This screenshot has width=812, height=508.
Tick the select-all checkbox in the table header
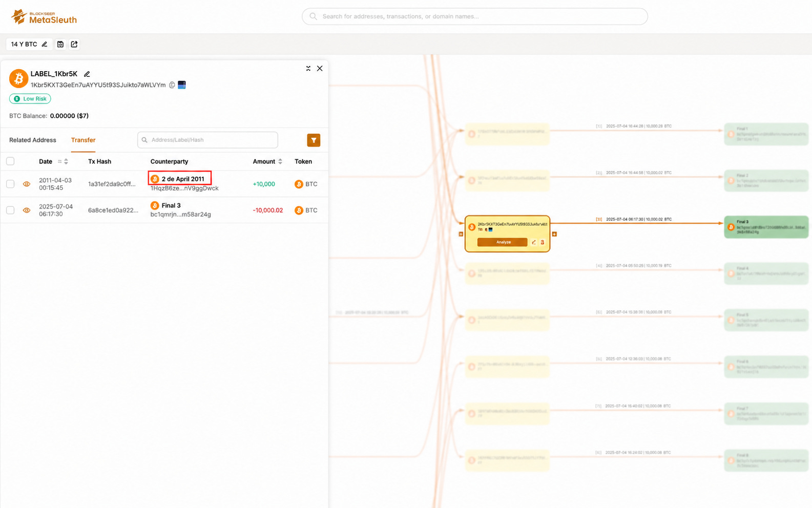click(10, 162)
